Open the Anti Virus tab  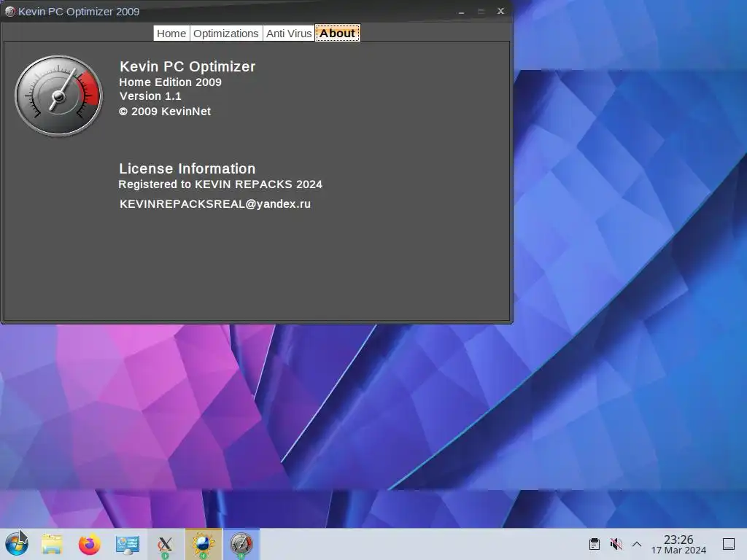click(x=289, y=34)
